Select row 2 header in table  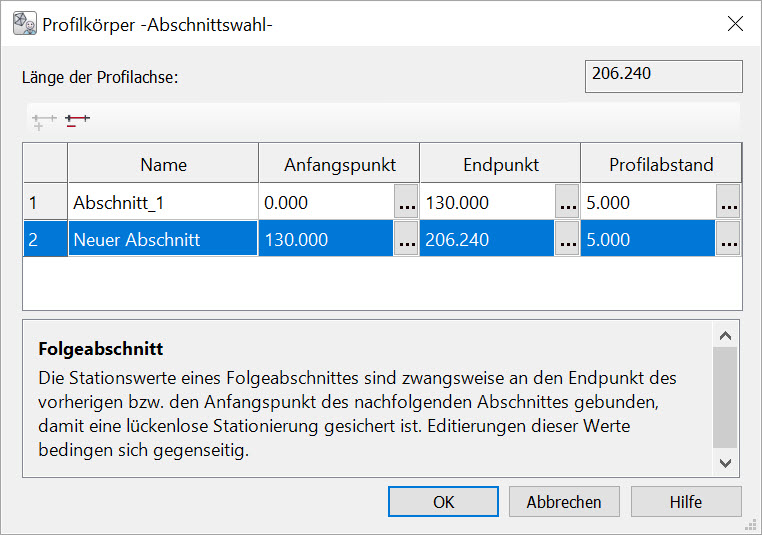coord(45,240)
